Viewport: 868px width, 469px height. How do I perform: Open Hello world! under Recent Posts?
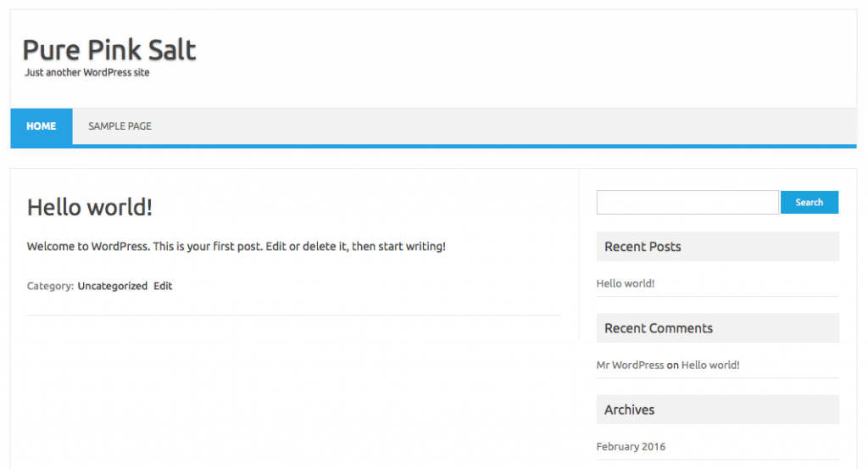[x=626, y=283]
